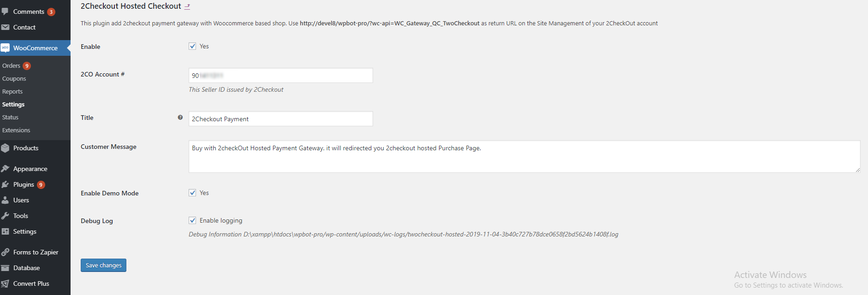Toggle the Enable logging checkbox
Viewport: 868px width, 295px height.
coord(192,220)
